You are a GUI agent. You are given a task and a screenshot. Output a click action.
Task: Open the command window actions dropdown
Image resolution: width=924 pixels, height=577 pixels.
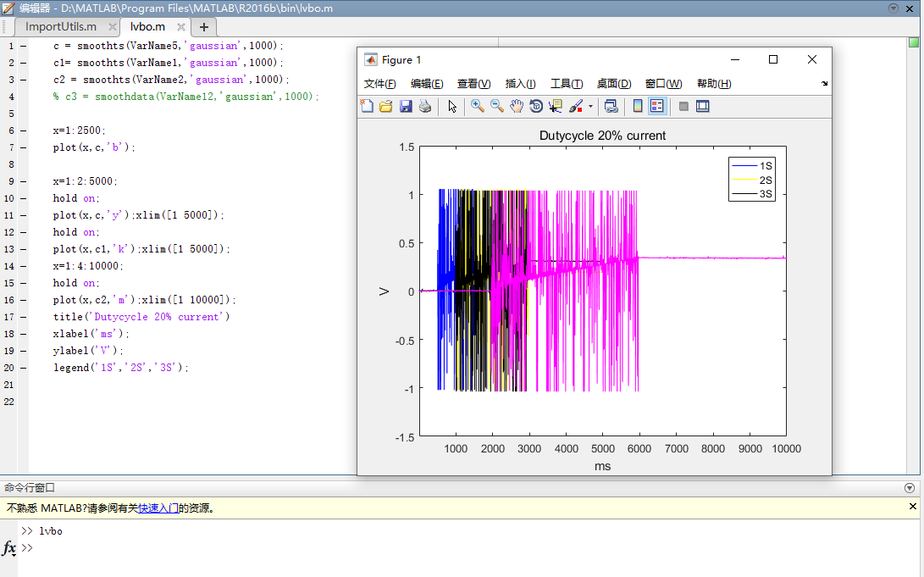tap(910, 488)
